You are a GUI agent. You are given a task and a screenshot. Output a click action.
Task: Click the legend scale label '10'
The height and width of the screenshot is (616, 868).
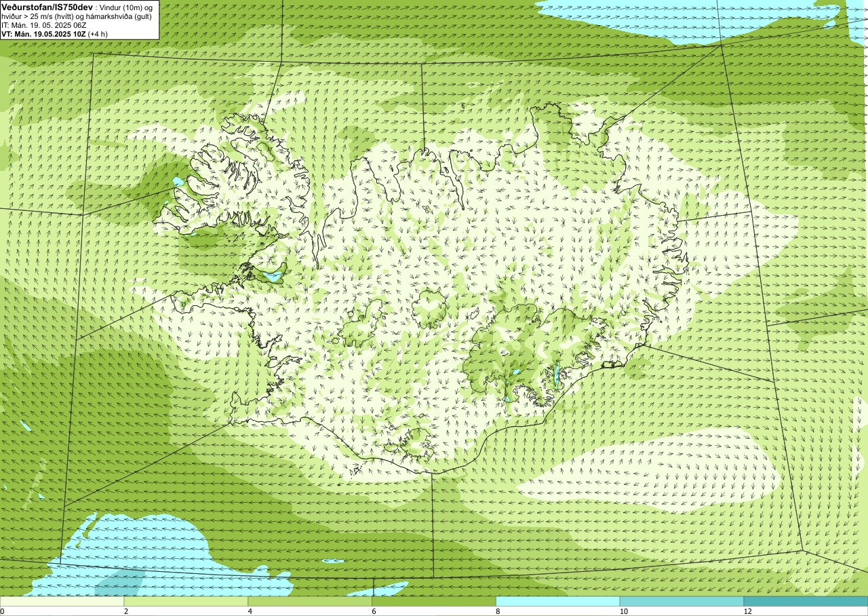coord(624,611)
